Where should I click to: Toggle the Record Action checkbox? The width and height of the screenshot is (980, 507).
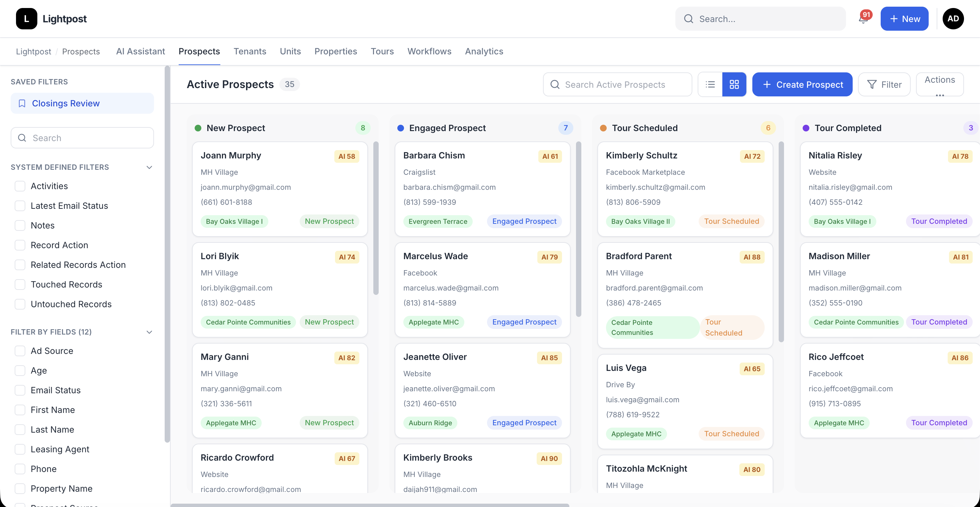[20, 245]
